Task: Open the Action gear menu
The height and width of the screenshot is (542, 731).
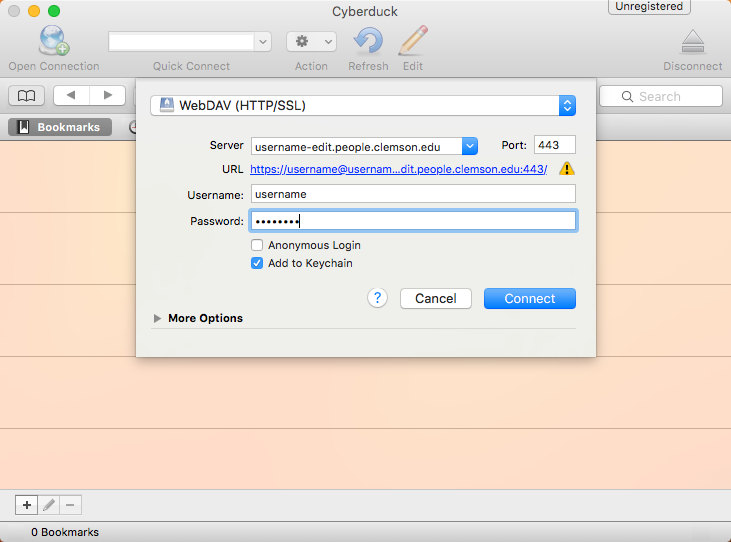Action: coord(311,42)
